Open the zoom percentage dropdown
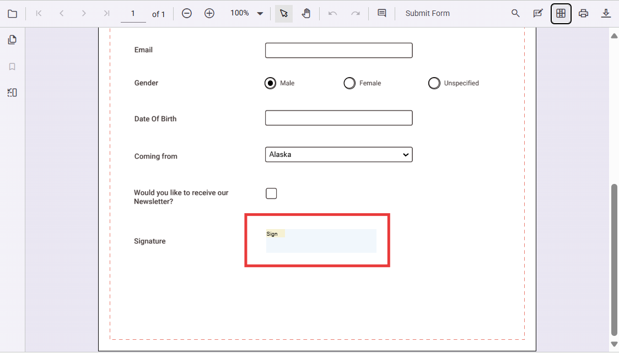 (246, 13)
